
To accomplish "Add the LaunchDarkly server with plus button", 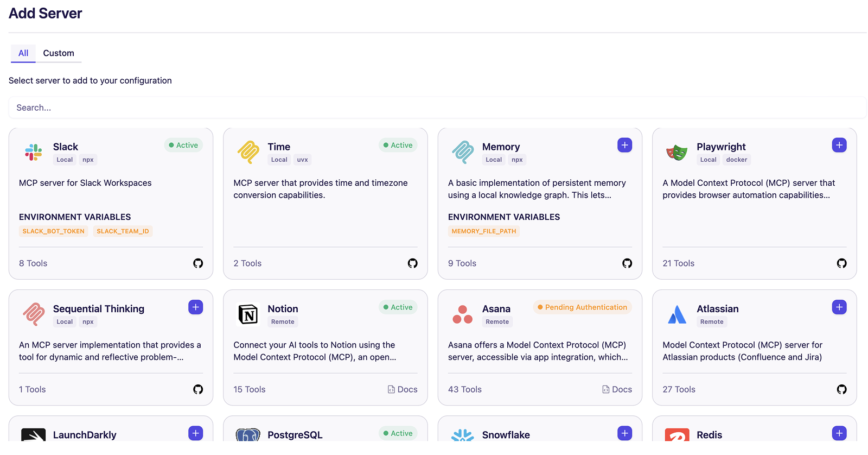I will [196, 433].
